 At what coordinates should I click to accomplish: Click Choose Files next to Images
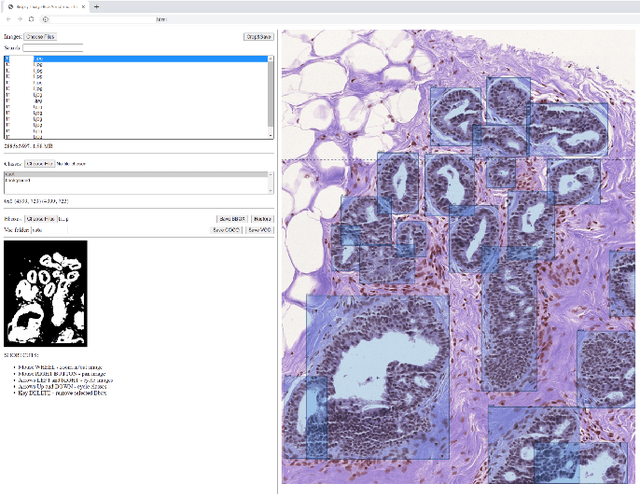point(41,37)
